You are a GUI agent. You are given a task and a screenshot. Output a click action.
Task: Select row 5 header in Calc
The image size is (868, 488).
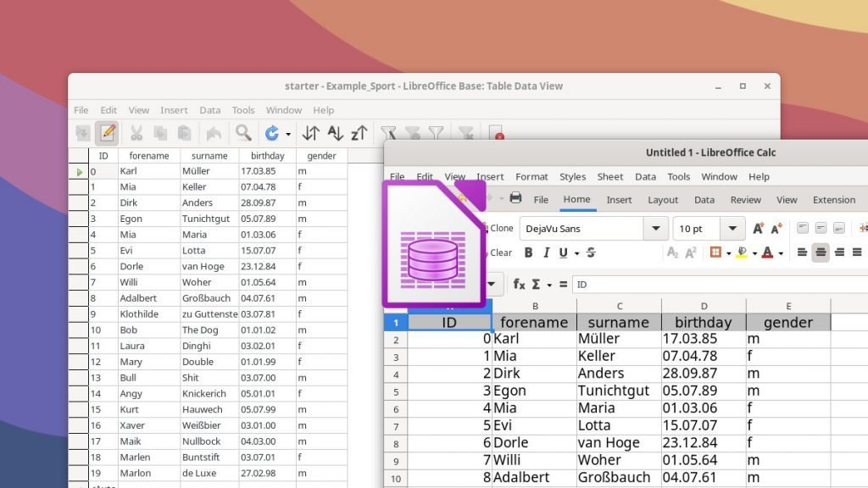tap(396, 392)
